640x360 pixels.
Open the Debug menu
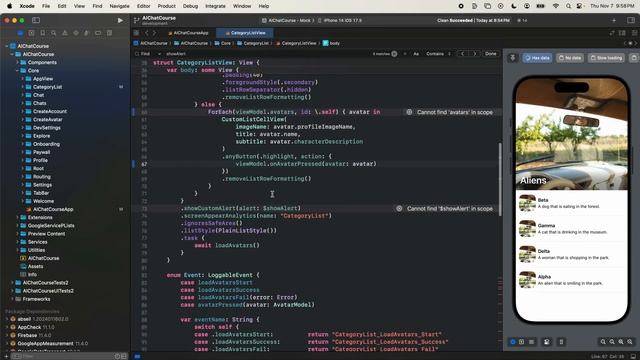190,6
